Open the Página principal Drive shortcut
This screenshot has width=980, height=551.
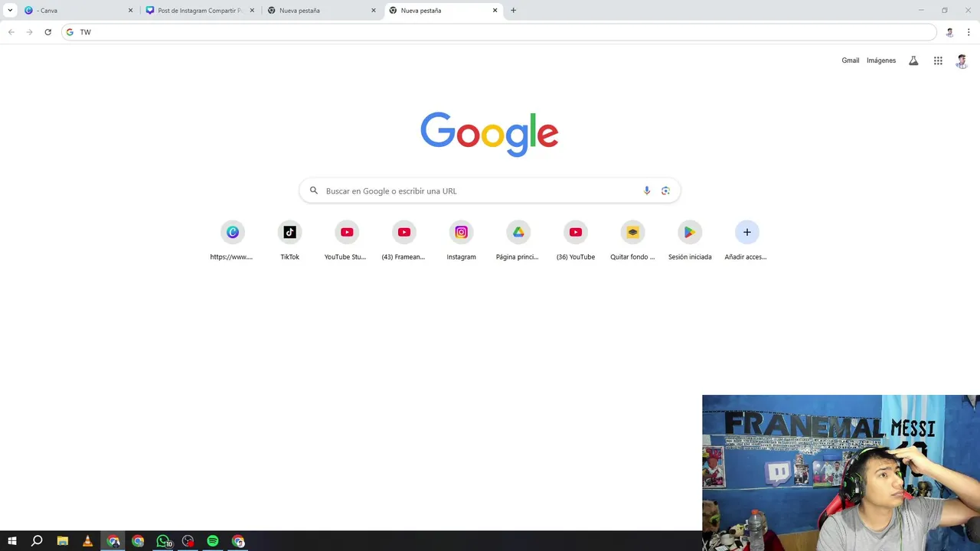coord(518,240)
